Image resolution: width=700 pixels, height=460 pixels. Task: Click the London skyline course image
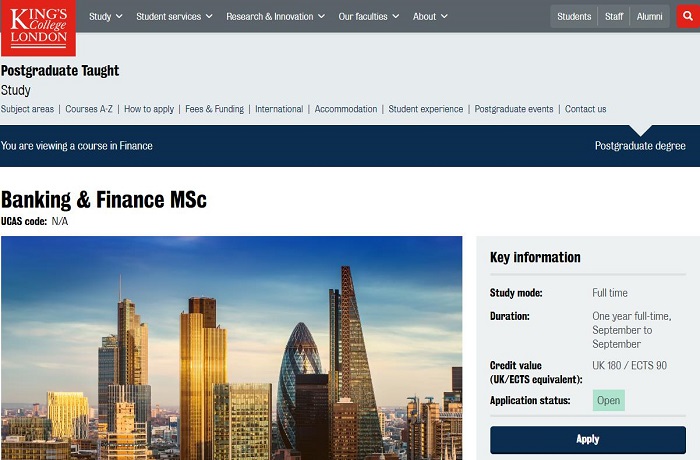[231, 347]
